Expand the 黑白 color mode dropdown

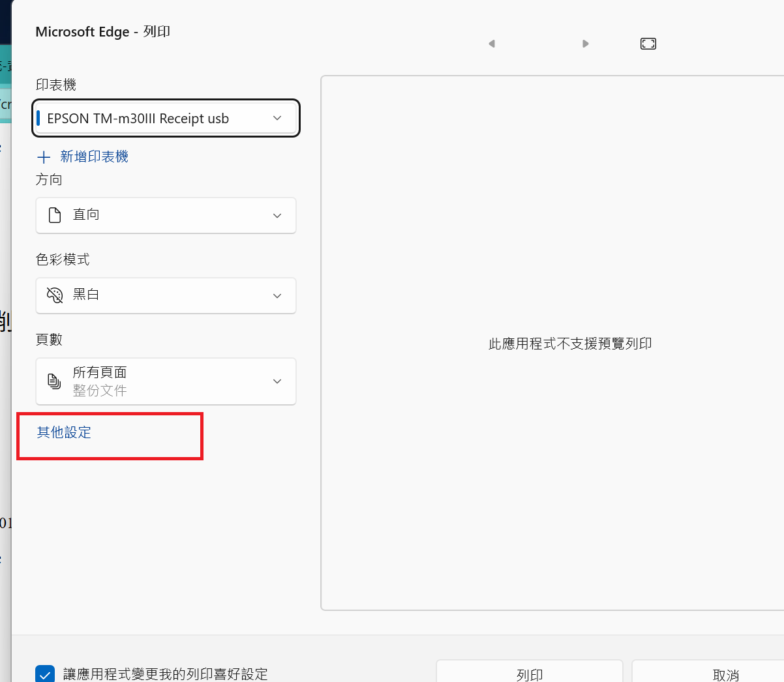[x=166, y=295]
